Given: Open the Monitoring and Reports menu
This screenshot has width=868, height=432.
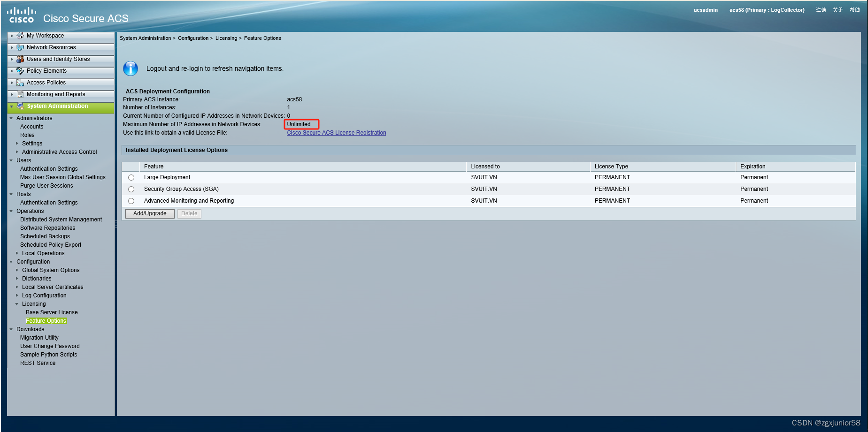Looking at the screenshot, I should [56, 94].
